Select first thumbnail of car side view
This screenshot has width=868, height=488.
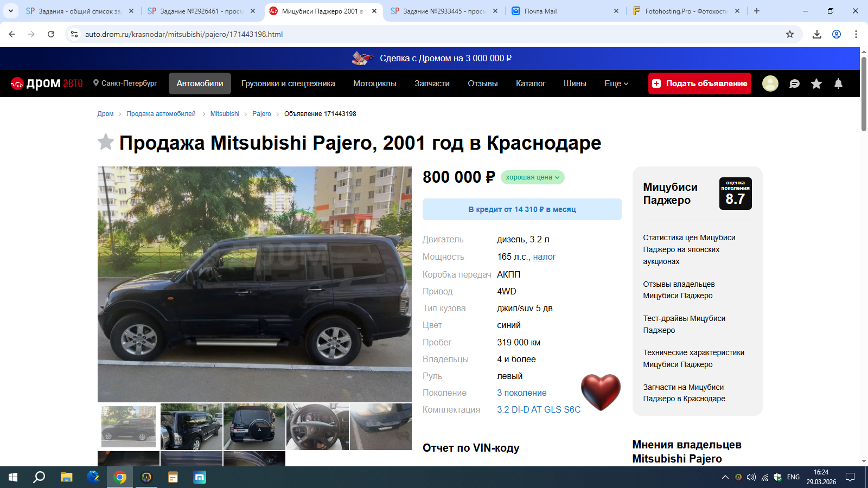pos(129,427)
